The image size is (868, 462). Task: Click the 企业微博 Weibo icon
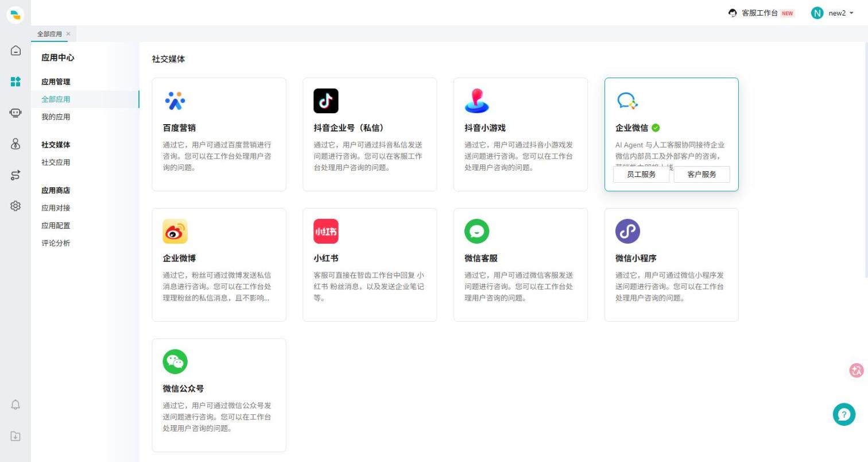click(x=175, y=231)
